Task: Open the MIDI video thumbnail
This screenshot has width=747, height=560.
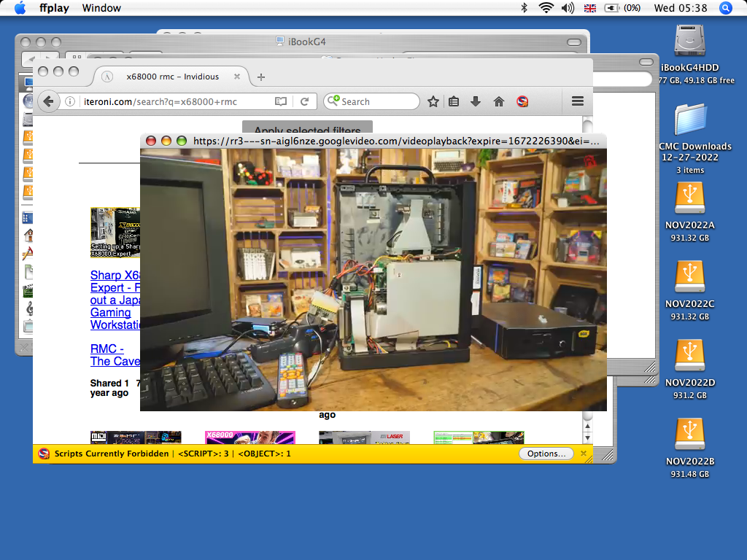Action: 136,437
